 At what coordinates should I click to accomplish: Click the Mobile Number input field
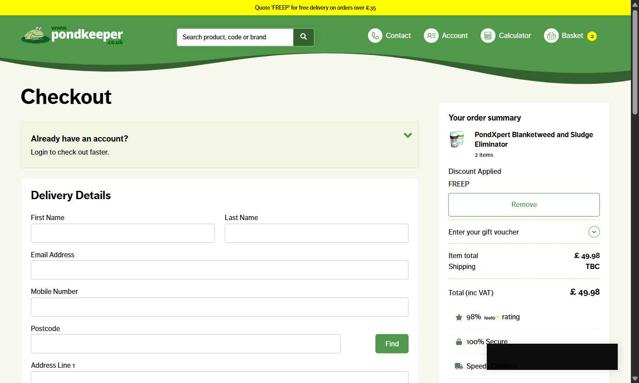pyautogui.click(x=220, y=307)
